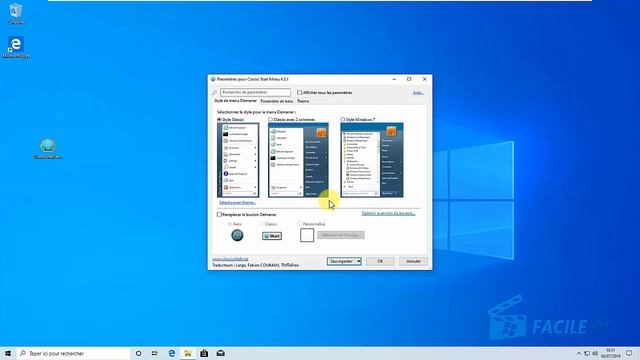The height and width of the screenshot is (360, 640).
Task: Open the Action Center notifications icon
Action: (x=629, y=353)
